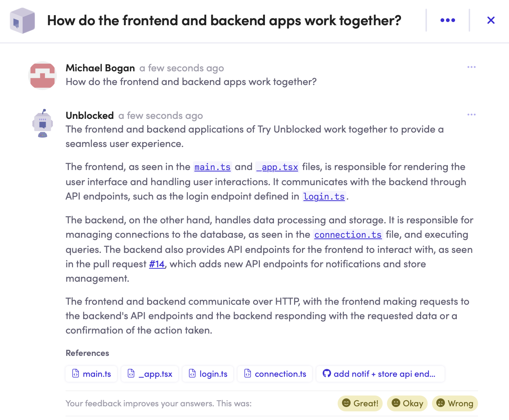Click the Unblocked robot avatar icon
Image resolution: width=509 pixels, height=420 pixels.
click(x=42, y=123)
